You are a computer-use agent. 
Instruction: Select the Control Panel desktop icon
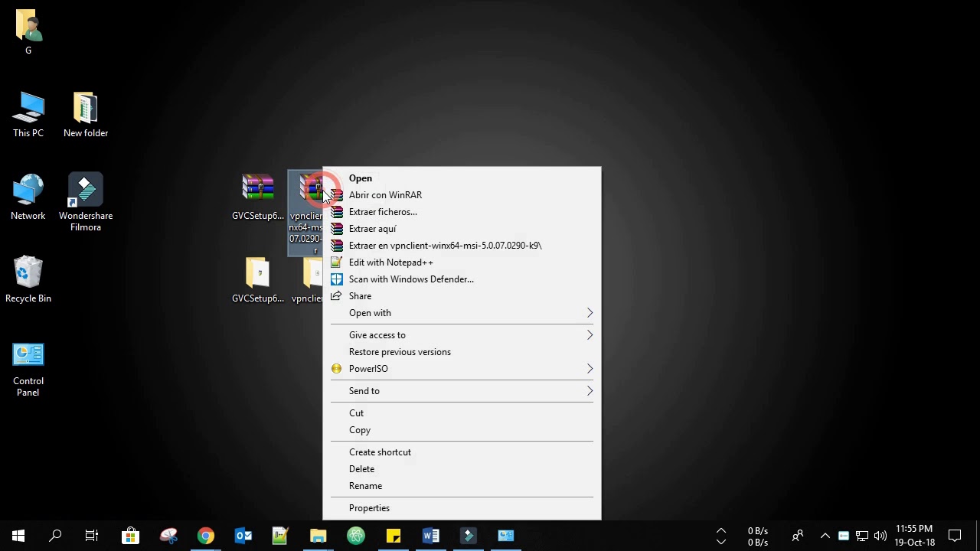[x=28, y=370]
